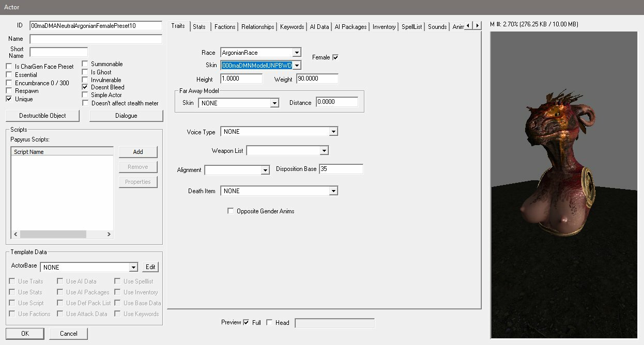Add a Papyrus script
This screenshot has width=644, height=345.
pos(138,152)
